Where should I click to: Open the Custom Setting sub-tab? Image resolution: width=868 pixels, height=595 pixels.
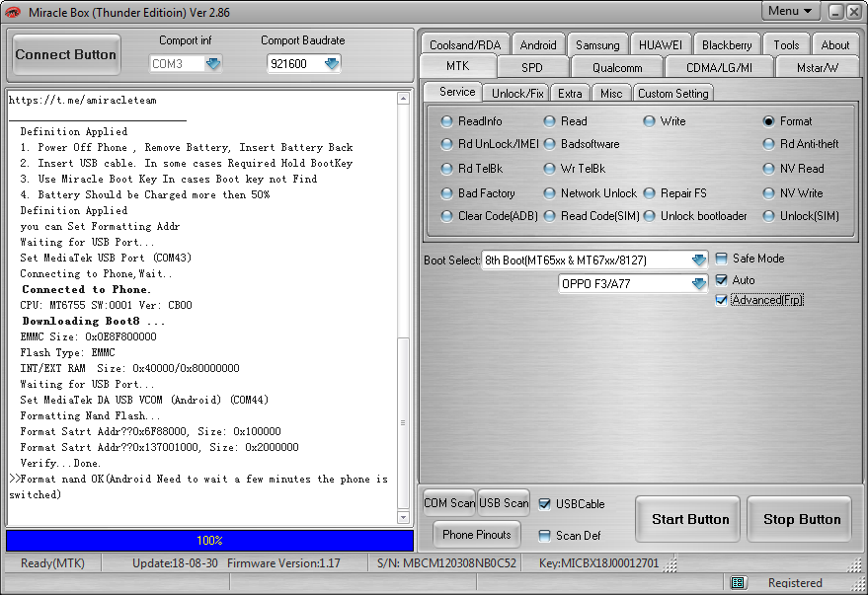click(x=672, y=94)
